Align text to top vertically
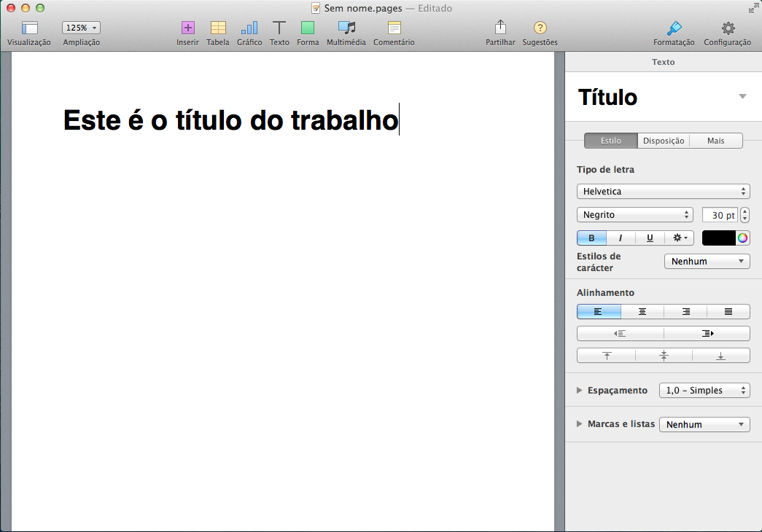 pos(607,356)
